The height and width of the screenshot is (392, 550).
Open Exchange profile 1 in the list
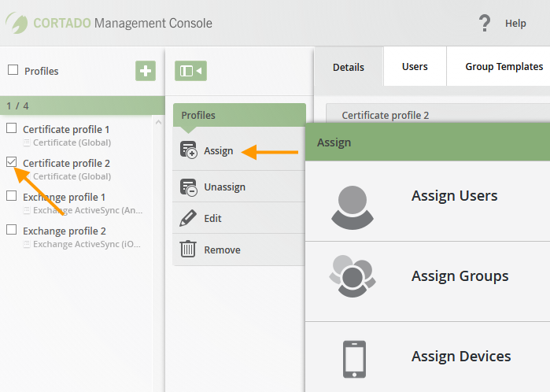tap(65, 198)
